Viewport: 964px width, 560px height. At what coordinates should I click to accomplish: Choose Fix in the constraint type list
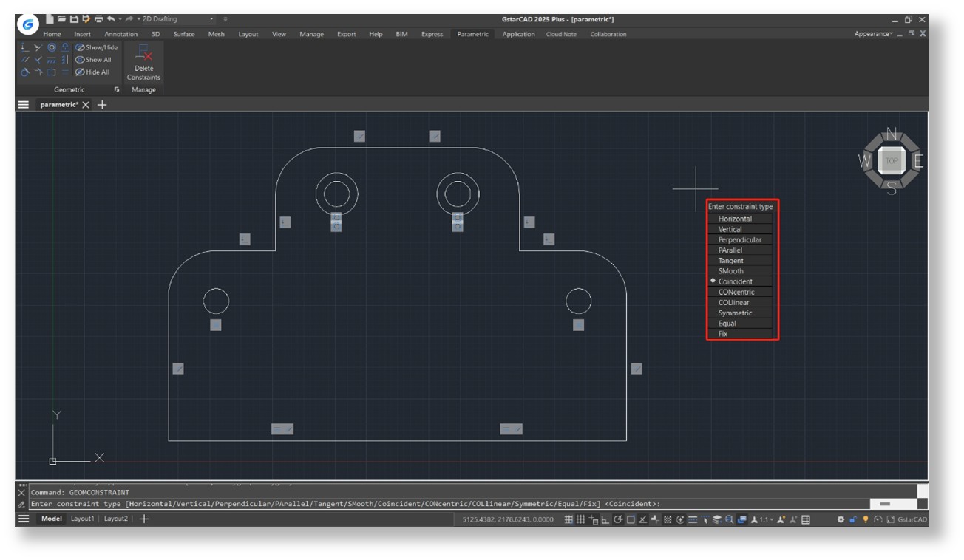pyautogui.click(x=723, y=334)
